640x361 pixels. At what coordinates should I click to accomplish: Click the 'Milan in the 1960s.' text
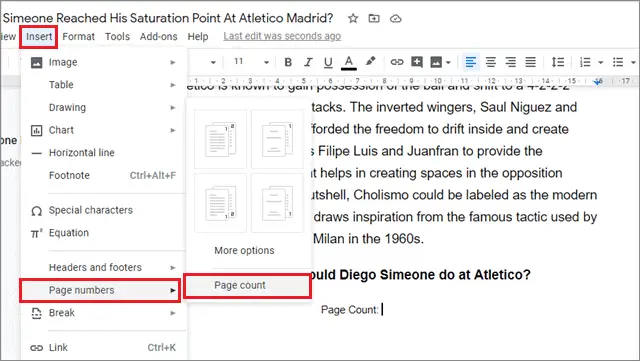(x=368, y=238)
